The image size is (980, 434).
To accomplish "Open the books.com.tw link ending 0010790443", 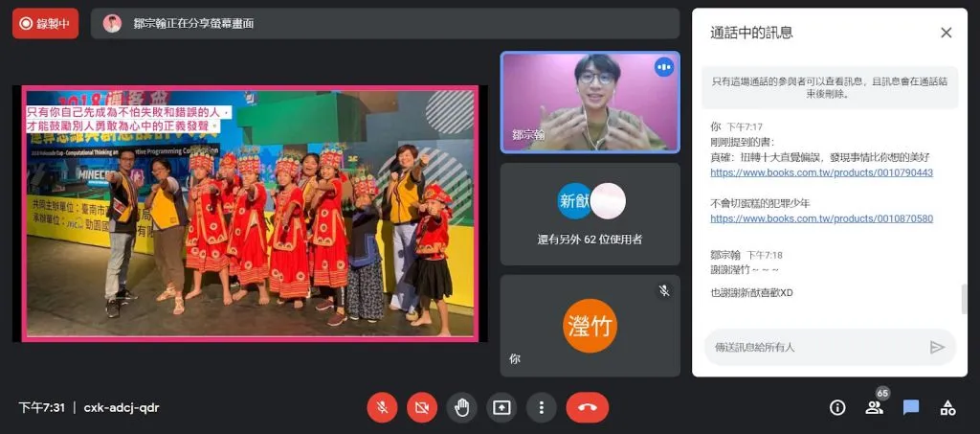I will [821, 172].
